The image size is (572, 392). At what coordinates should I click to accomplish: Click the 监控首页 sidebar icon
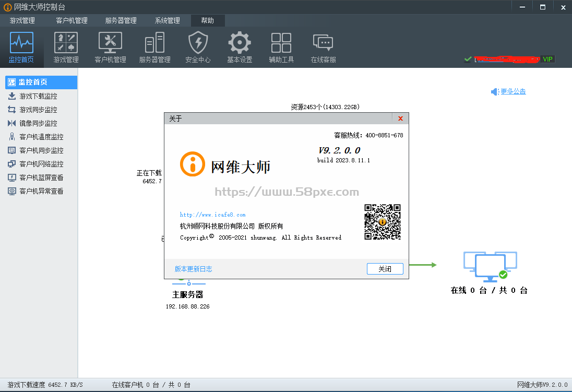[x=12, y=82]
